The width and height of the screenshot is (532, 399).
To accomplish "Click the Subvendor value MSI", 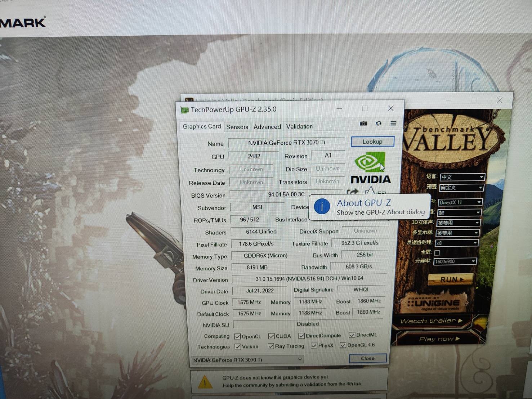I will (x=257, y=207).
